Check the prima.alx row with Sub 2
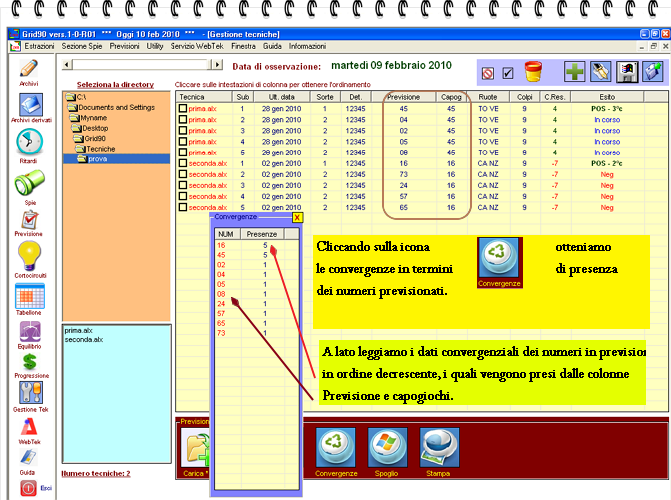This screenshot has width=671, height=500. (183, 120)
